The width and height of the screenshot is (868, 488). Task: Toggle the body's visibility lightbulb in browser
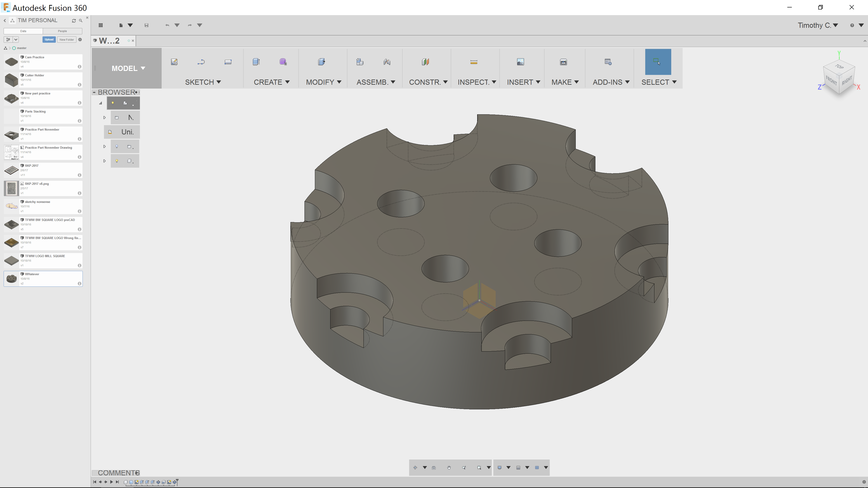point(117,161)
